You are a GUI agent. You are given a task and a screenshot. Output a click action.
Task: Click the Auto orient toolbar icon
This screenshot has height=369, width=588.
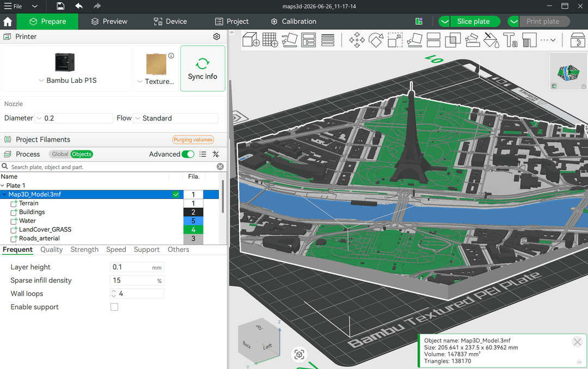[289, 40]
